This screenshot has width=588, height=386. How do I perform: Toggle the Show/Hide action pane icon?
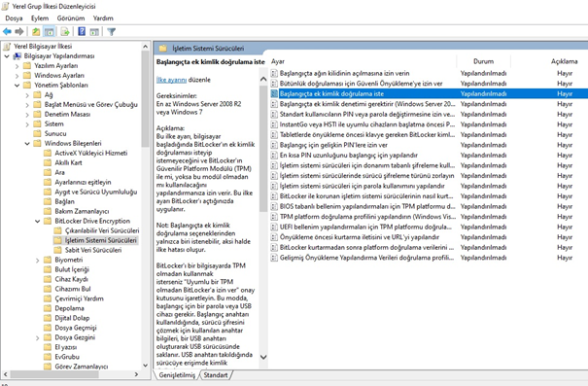[x=94, y=32]
